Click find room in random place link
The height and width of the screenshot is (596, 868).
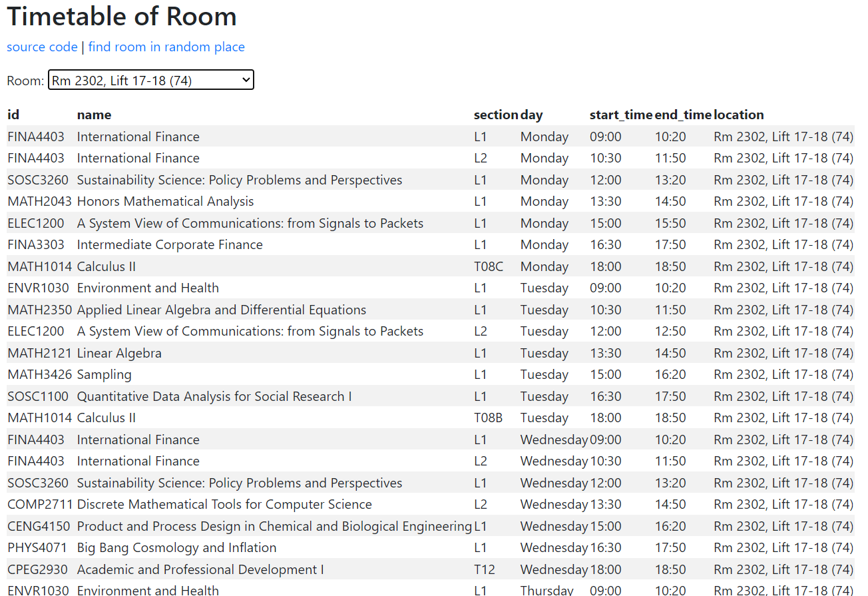[x=166, y=47]
